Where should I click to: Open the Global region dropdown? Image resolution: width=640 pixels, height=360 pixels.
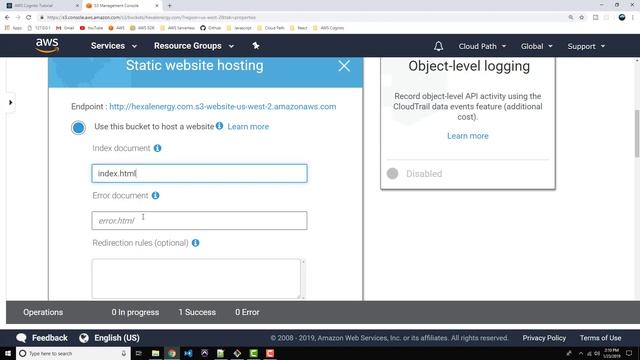pos(536,46)
